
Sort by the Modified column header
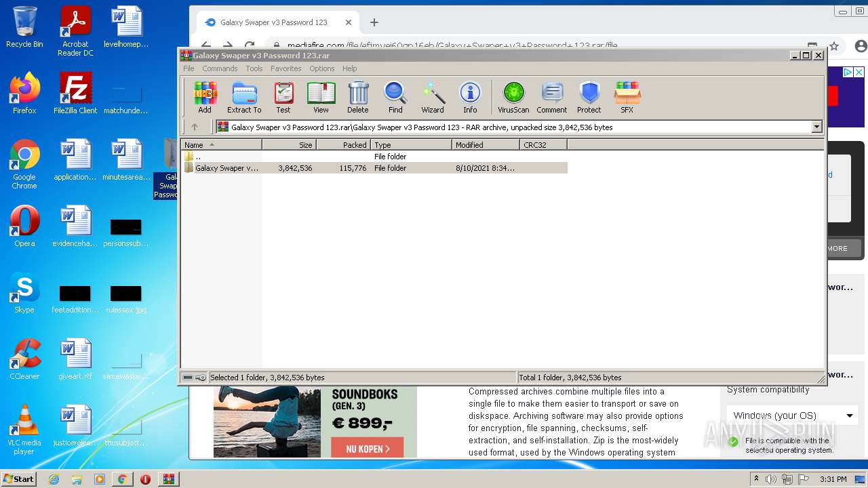coord(486,144)
